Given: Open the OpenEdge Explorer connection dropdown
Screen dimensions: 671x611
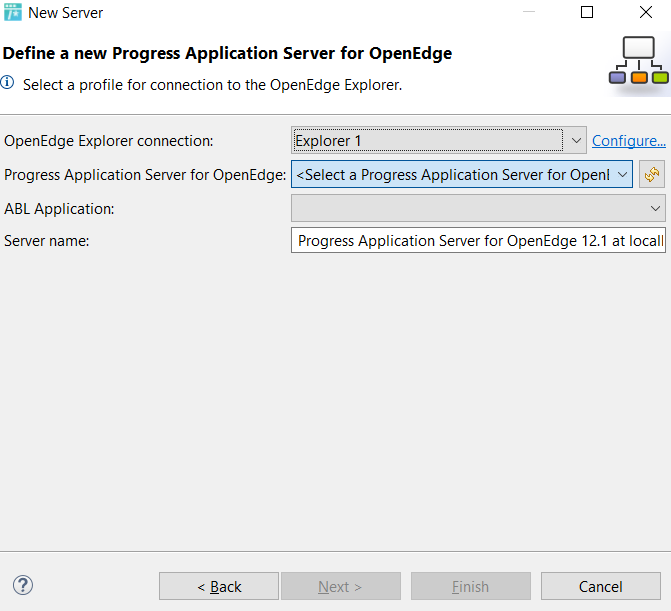Looking at the screenshot, I should pyautogui.click(x=439, y=140).
